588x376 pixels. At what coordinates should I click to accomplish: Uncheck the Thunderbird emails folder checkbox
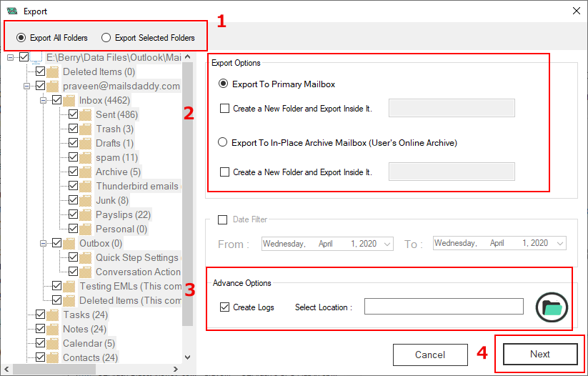[x=73, y=186]
